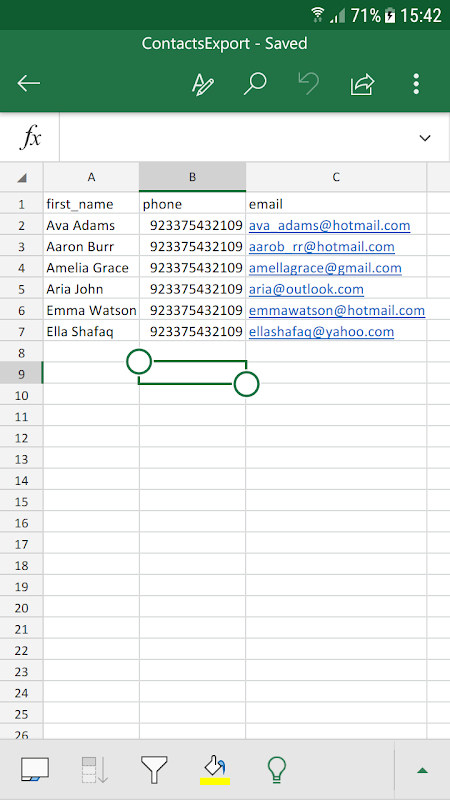Viewport: 450px width, 800px height.
Task: Open the filter funnel icon
Action: [154, 769]
